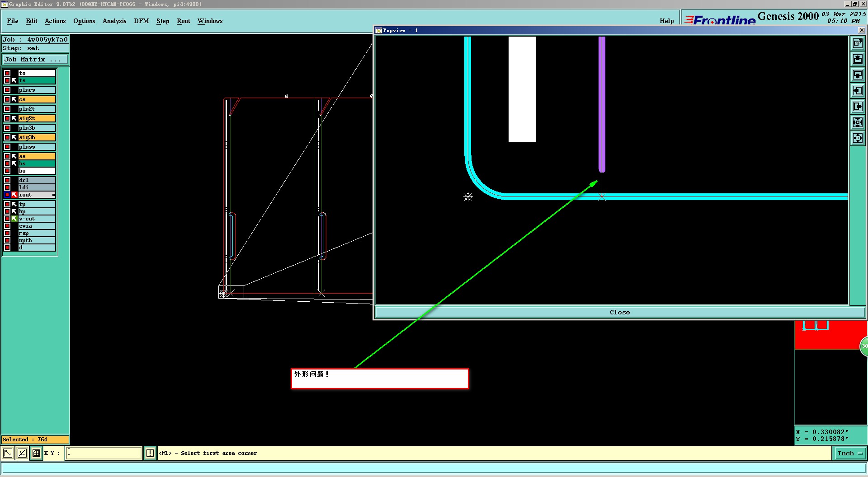868x477 pixels.
Task: Toggle display square of layer to
Action: (7, 73)
